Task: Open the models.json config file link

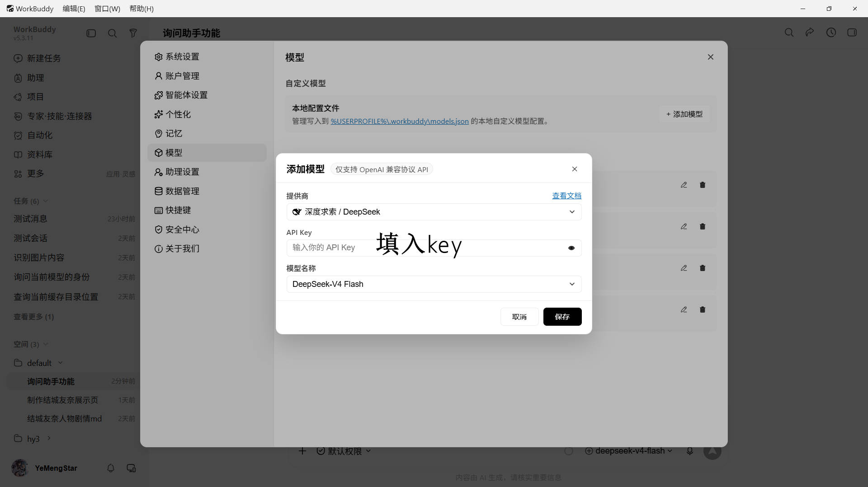Action: (x=400, y=121)
